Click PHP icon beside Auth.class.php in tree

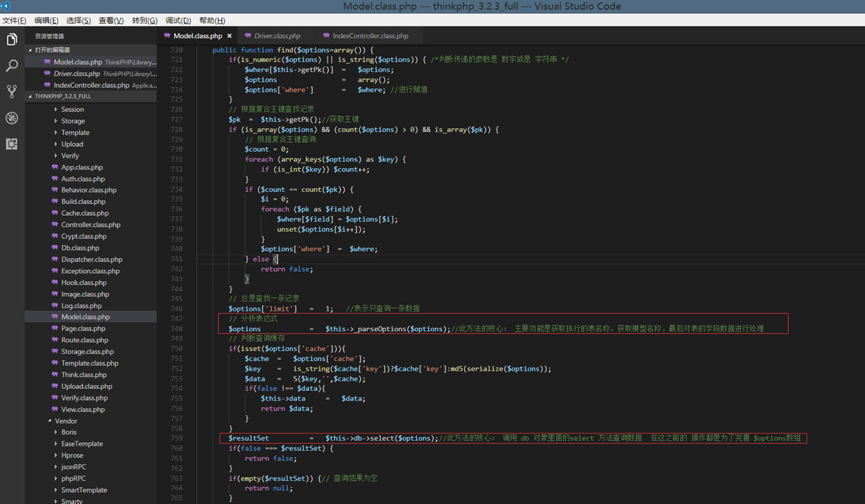[x=55, y=179]
